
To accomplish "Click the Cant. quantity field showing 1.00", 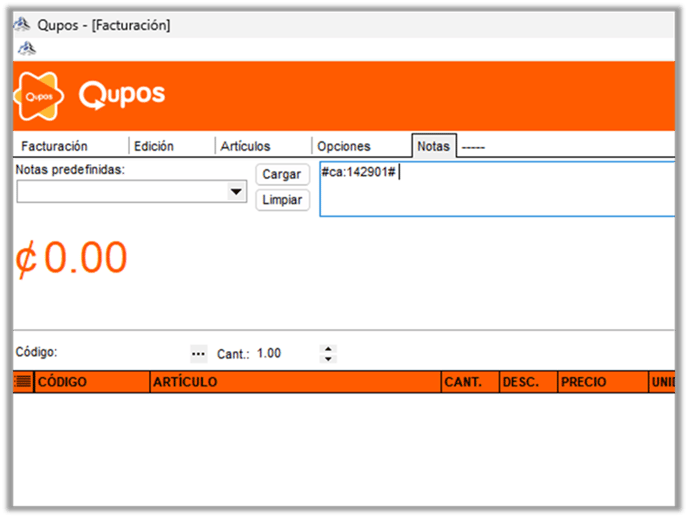I will click(x=287, y=354).
